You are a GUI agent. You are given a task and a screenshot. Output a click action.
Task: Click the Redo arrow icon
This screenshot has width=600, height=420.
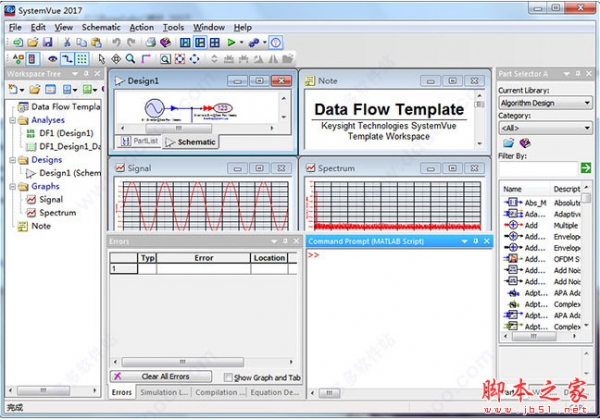(x=131, y=42)
